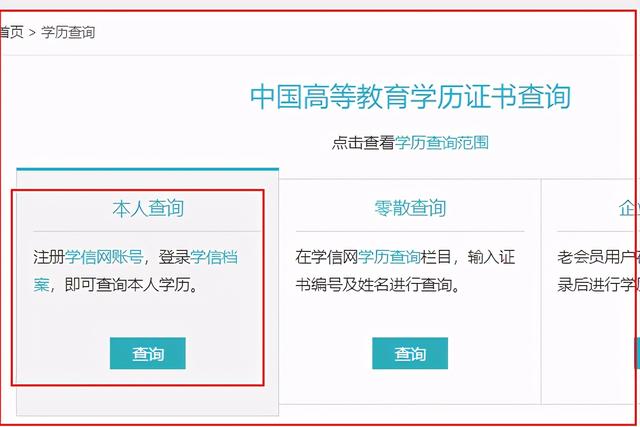The image size is (640, 427).
Task: Click the cut-off button in third card
Action: coord(637,353)
